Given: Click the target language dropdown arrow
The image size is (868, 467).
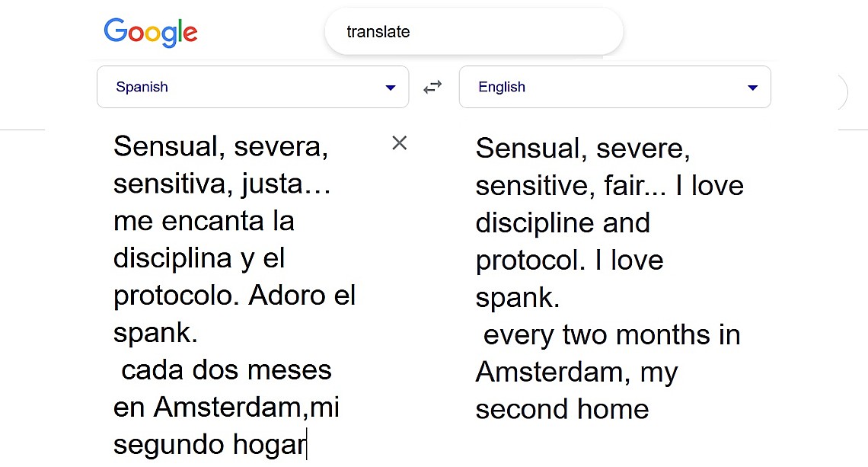Looking at the screenshot, I should click(x=752, y=88).
